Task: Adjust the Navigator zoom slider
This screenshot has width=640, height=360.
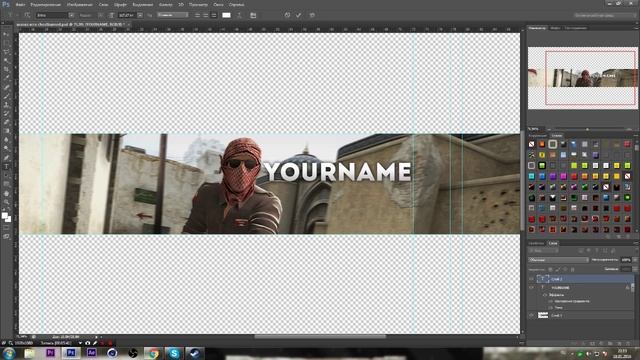Action: (588, 129)
